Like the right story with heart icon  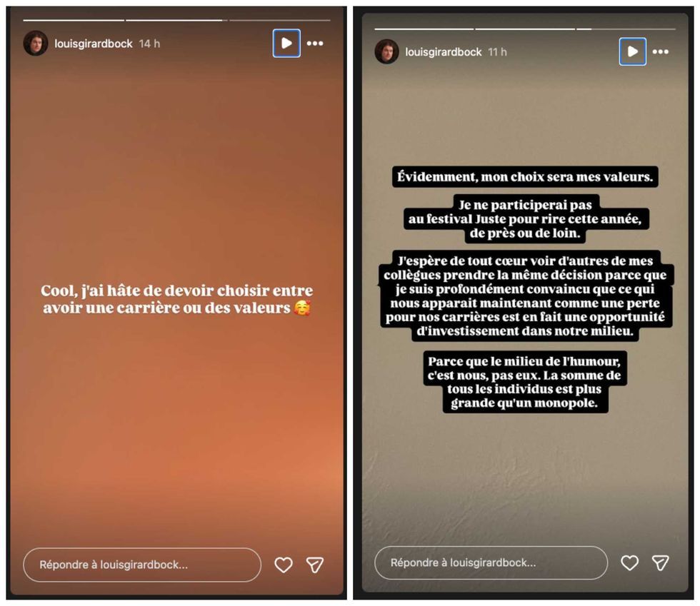tap(629, 562)
